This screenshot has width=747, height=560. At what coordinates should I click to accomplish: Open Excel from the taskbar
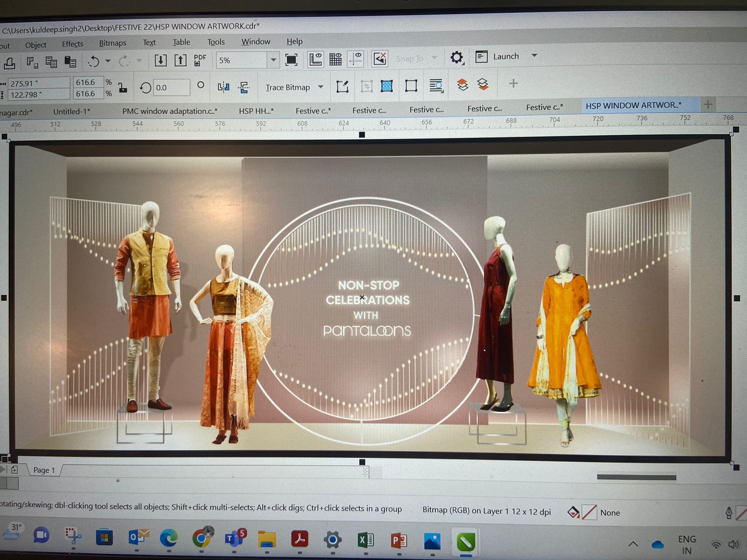click(366, 540)
